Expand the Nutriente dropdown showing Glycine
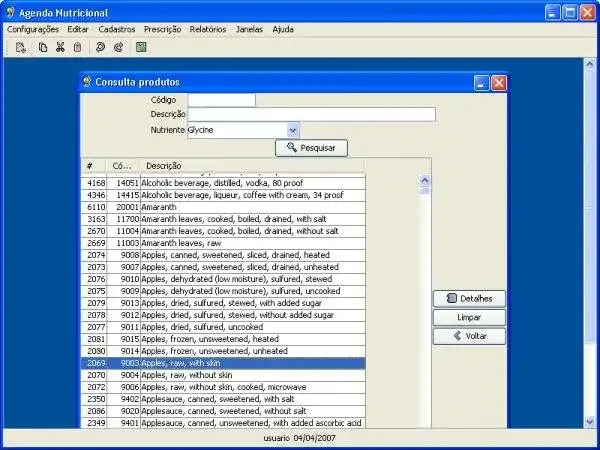600x450 pixels. click(x=293, y=130)
